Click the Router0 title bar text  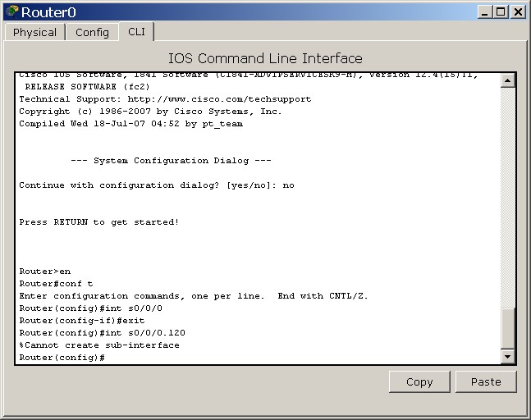point(48,12)
